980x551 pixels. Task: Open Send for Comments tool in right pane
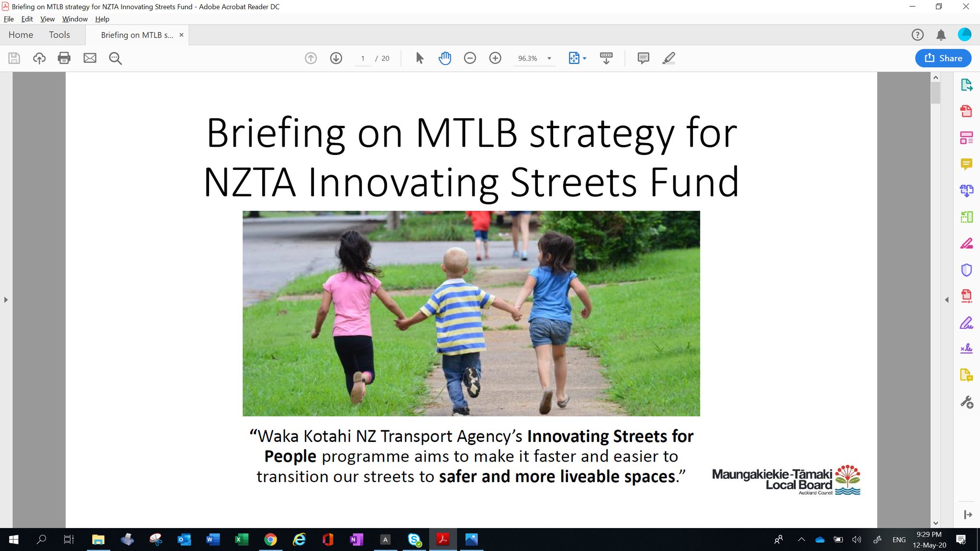967,375
